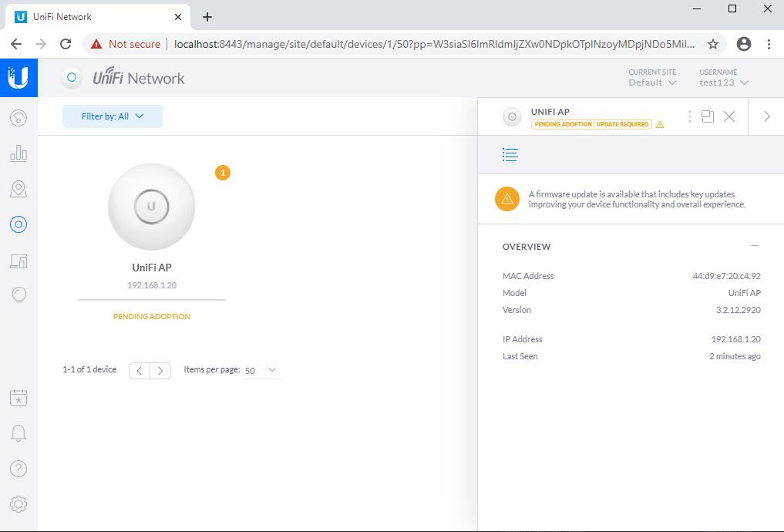Image resolution: width=784 pixels, height=532 pixels.
Task: Open the Items per page dropdown
Action: pyautogui.click(x=263, y=371)
